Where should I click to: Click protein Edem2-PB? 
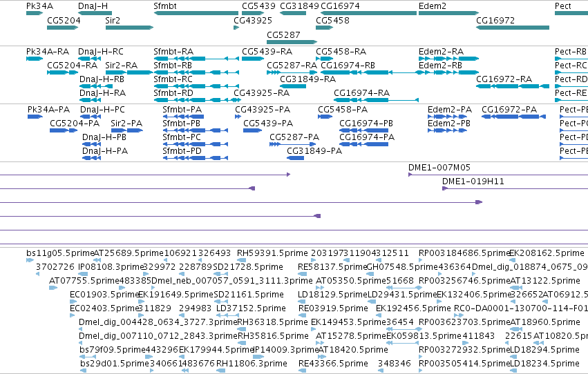coord(447,130)
